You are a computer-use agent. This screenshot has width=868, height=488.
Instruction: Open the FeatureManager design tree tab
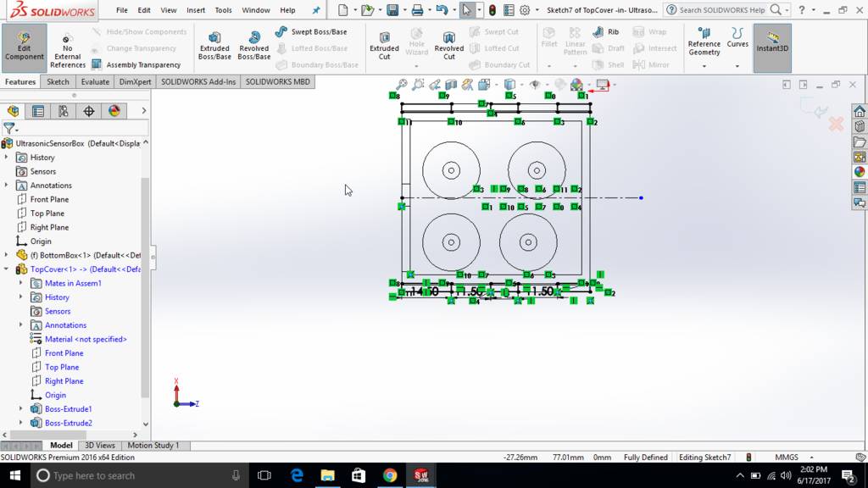[14, 111]
